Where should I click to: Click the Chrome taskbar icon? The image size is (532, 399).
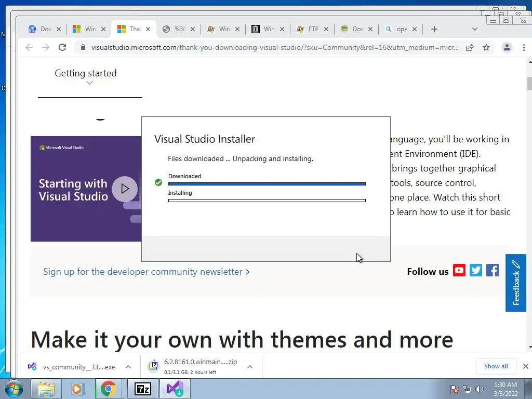click(108, 389)
